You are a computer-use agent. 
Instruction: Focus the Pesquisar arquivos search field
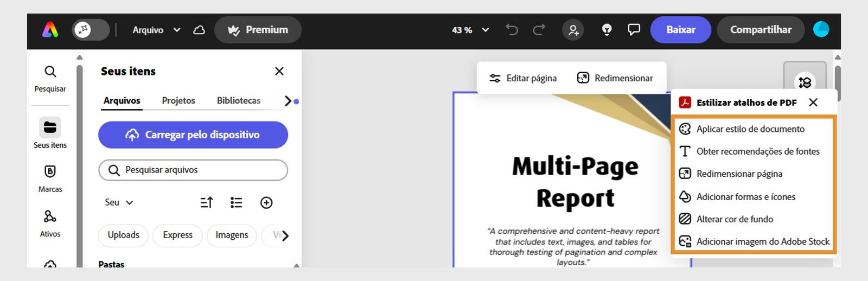click(x=193, y=170)
